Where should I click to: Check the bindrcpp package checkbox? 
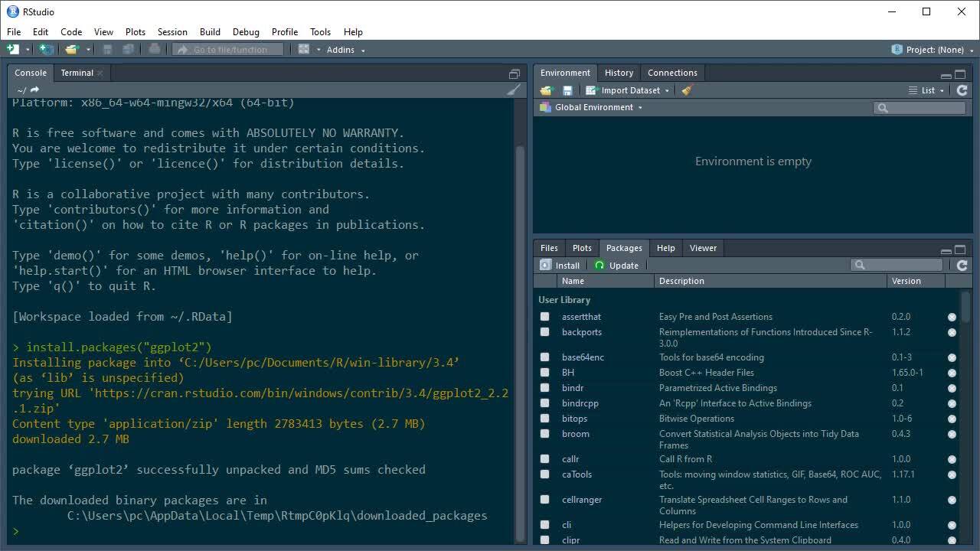[x=544, y=403]
